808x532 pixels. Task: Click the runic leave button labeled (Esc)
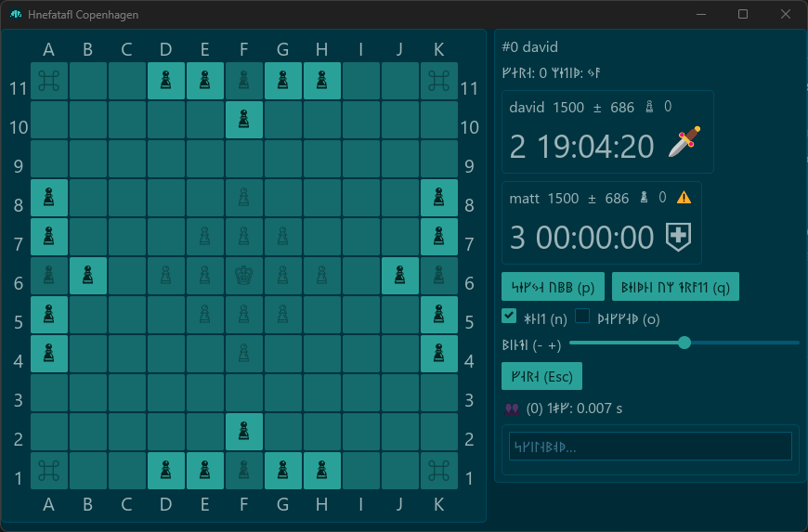[x=542, y=376]
